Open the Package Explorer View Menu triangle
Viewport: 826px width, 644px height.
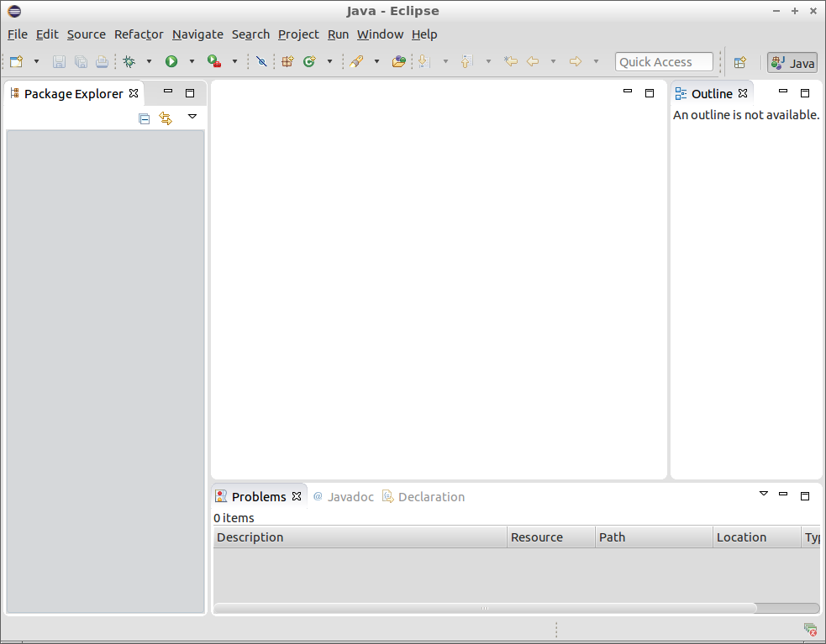coord(192,117)
